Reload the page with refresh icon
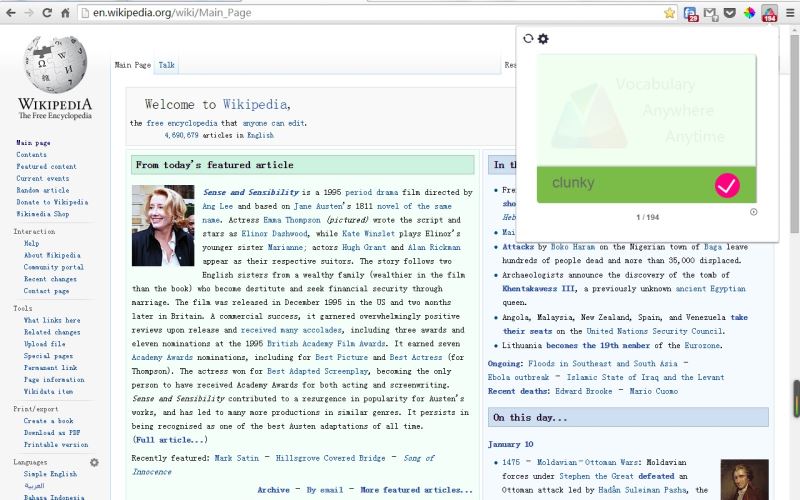800x500 pixels. pos(47,13)
